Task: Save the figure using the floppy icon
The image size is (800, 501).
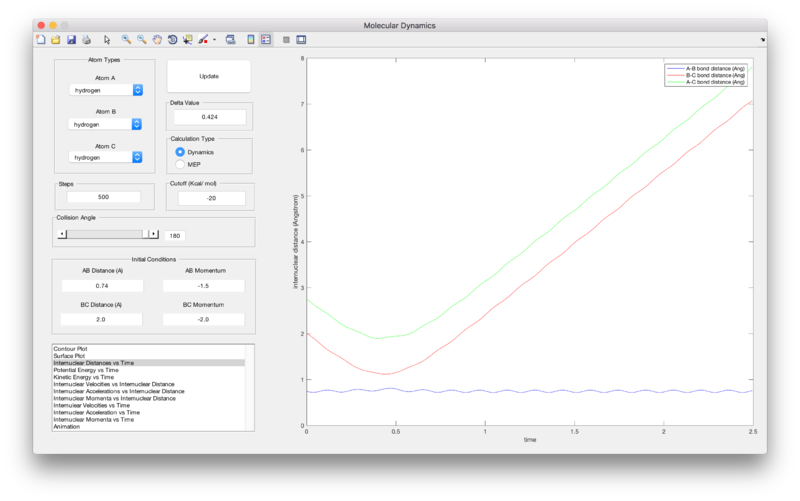Action: tap(71, 39)
